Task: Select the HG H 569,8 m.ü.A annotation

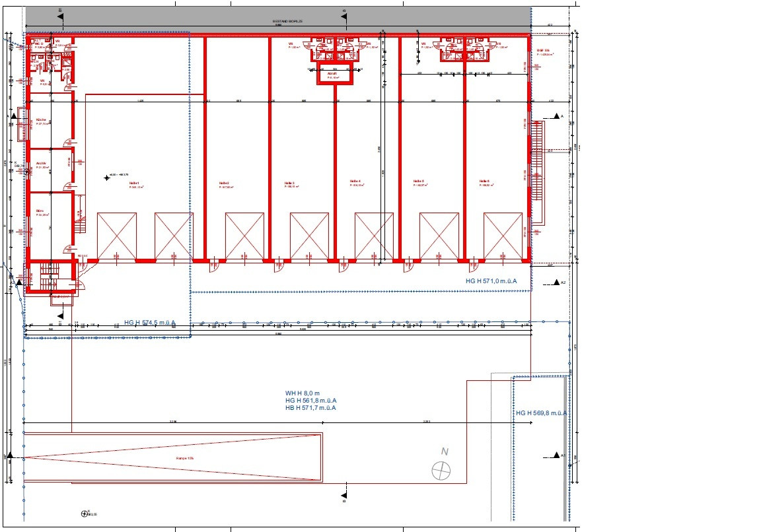Action: (x=541, y=413)
